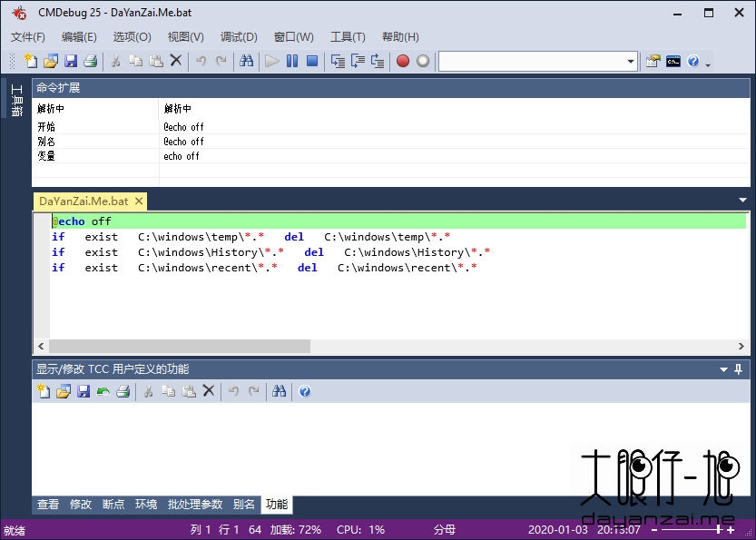Open the options/properties toolbar icon
The height and width of the screenshot is (540, 756).
653,61
